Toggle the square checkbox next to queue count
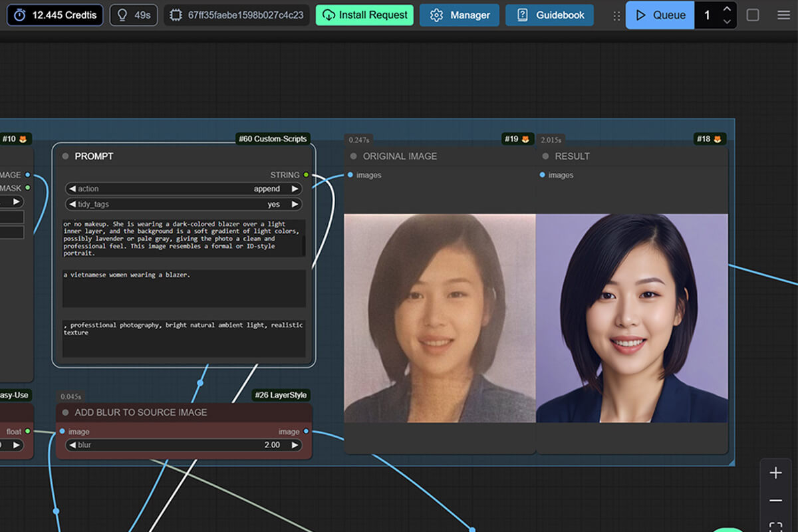The width and height of the screenshot is (798, 532). (753, 15)
